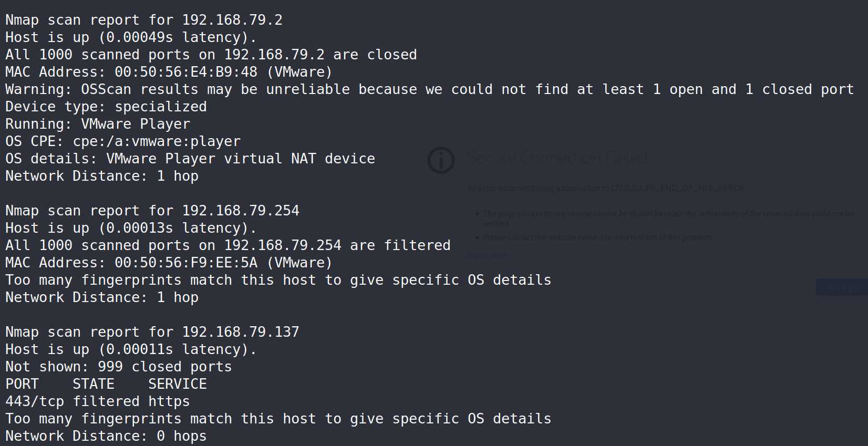Click the Secure Connection Failed heading
Screen dimensions: 868x446
557,158
